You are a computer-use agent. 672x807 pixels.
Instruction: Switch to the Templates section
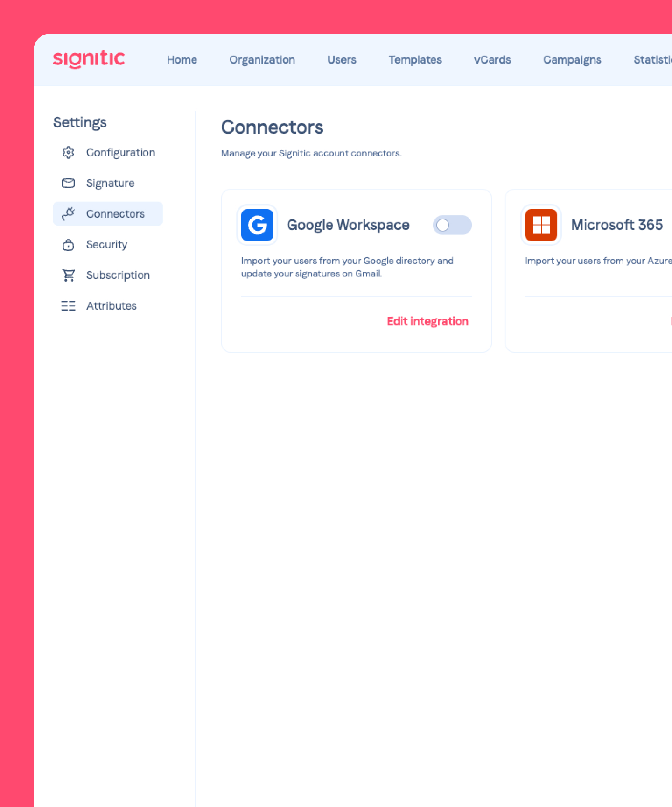tap(415, 60)
